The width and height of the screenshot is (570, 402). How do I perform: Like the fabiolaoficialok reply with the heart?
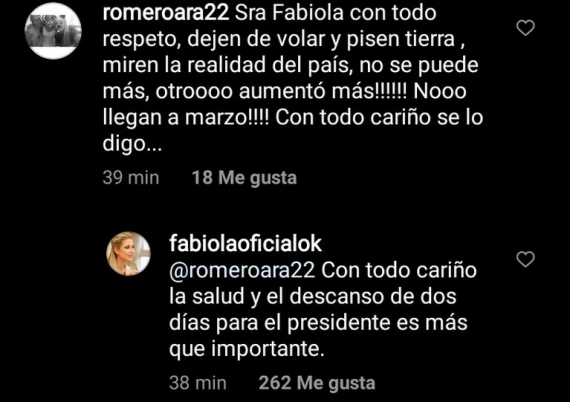(526, 259)
